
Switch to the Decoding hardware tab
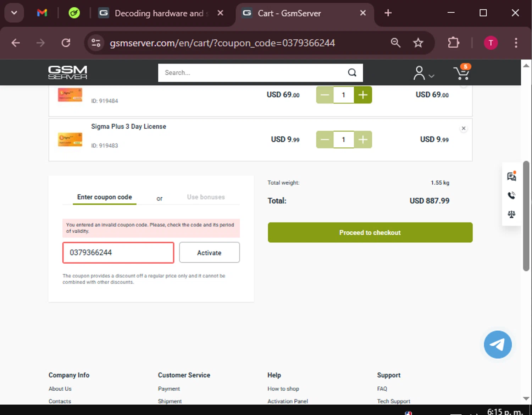coord(161,13)
